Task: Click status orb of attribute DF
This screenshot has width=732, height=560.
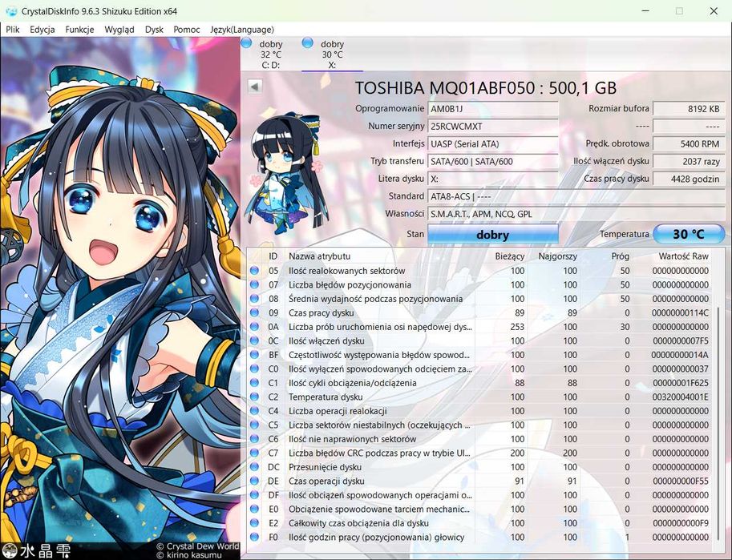Action: pyautogui.click(x=254, y=494)
